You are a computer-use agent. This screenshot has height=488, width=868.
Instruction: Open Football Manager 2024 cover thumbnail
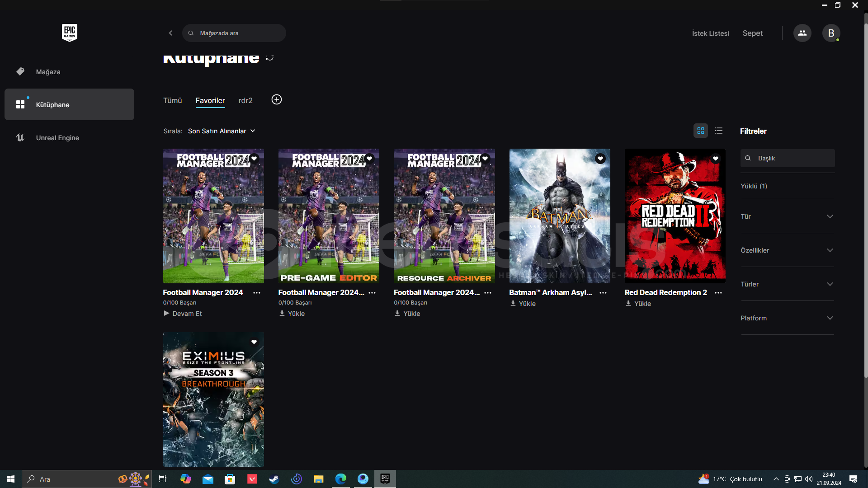click(213, 216)
